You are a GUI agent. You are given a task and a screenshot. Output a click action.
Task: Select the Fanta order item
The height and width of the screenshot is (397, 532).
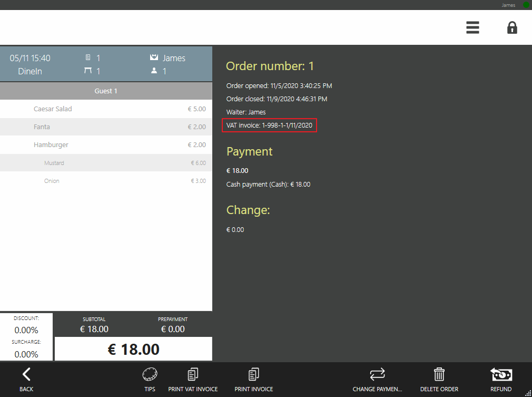tap(106, 127)
